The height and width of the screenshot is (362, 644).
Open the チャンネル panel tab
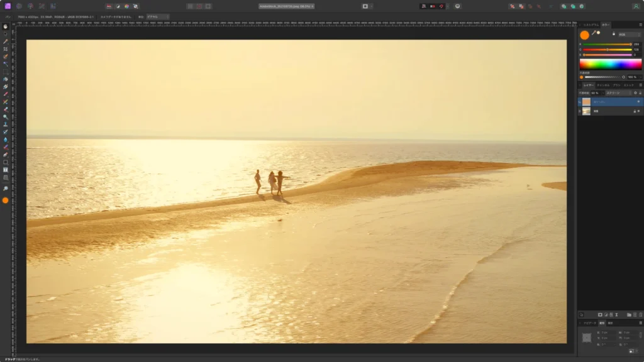coord(604,85)
